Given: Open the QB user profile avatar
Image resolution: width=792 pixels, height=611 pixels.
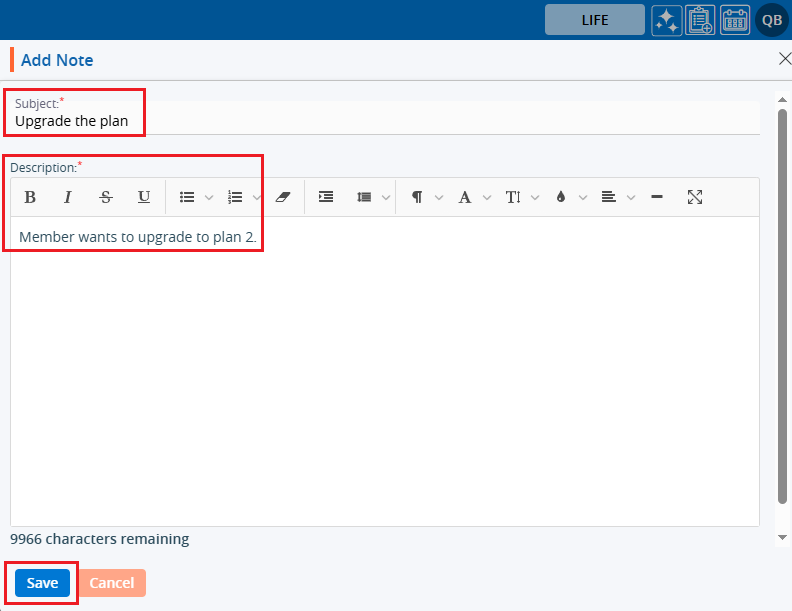Looking at the screenshot, I should click(772, 20).
